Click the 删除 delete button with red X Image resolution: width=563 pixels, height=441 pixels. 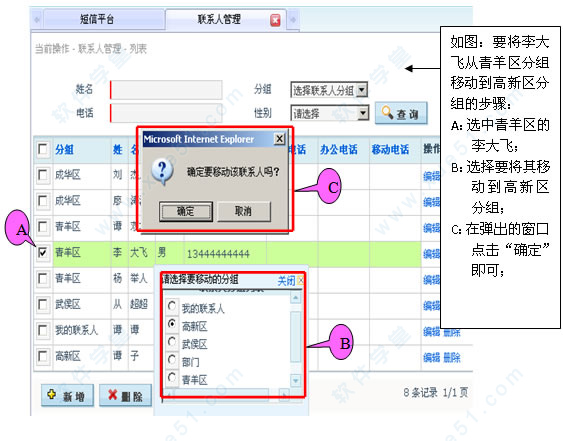125,395
